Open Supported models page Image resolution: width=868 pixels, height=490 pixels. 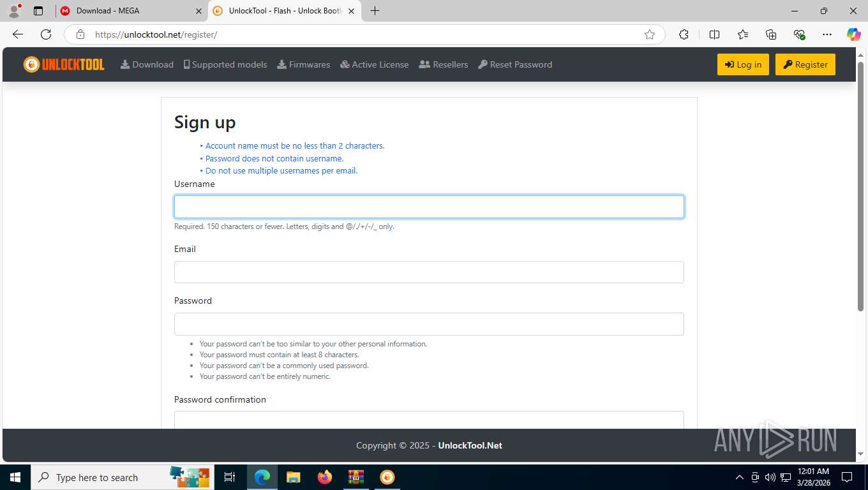(x=225, y=64)
